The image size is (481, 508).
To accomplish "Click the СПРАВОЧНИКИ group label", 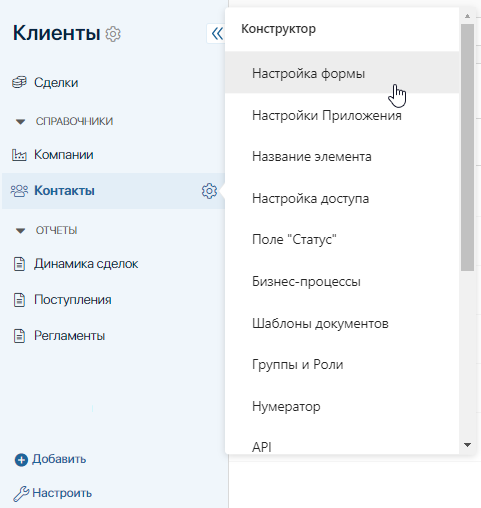I will [x=74, y=121].
